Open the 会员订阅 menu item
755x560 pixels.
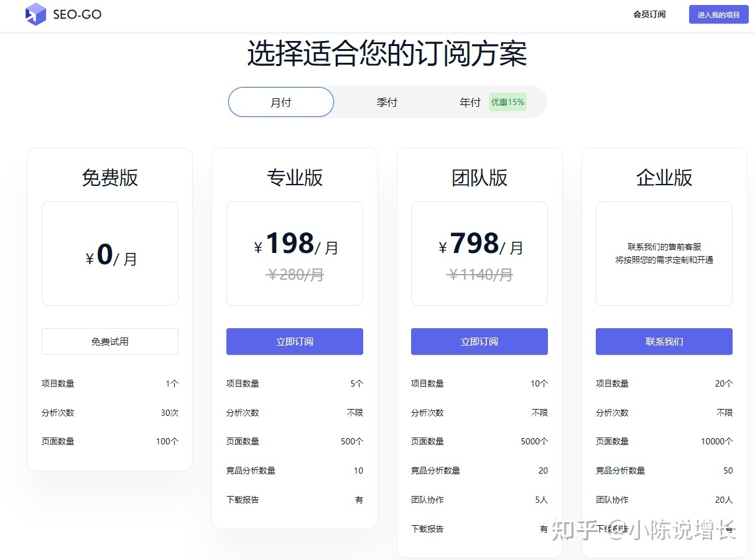click(649, 14)
